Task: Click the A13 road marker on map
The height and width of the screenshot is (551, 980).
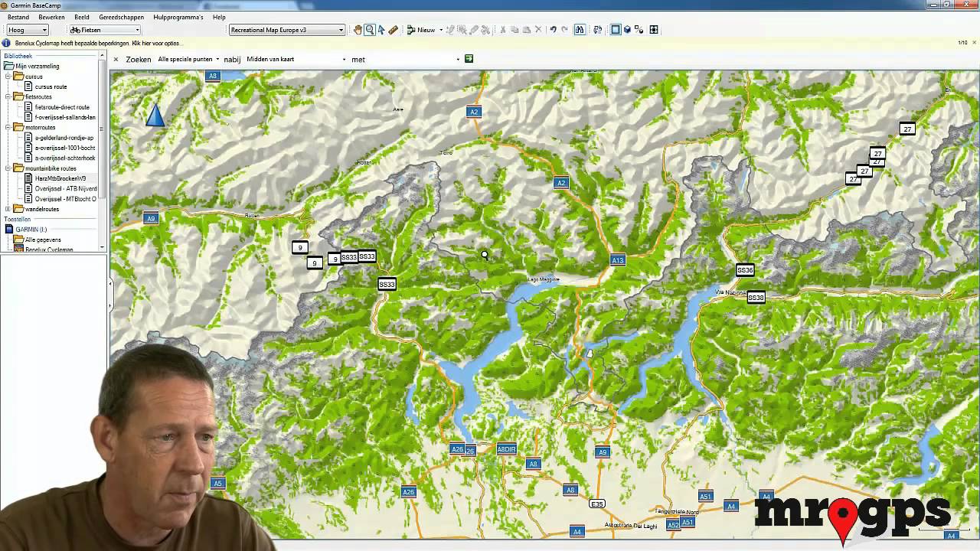Action: pyautogui.click(x=618, y=260)
